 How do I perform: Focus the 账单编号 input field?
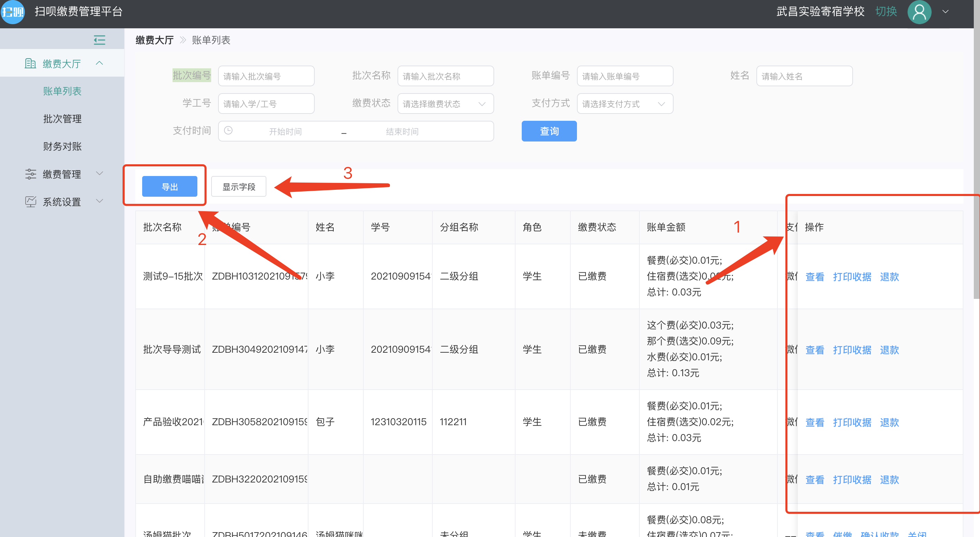pyautogui.click(x=625, y=76)
